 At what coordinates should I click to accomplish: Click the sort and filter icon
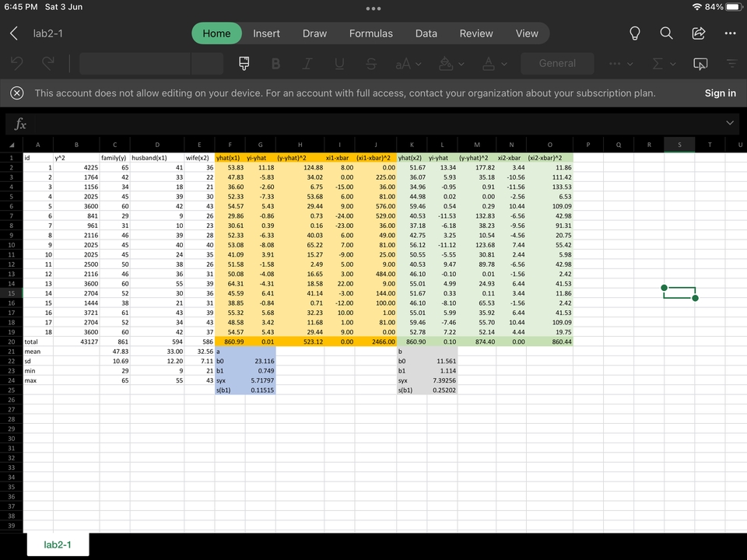[x=731, y=63]
